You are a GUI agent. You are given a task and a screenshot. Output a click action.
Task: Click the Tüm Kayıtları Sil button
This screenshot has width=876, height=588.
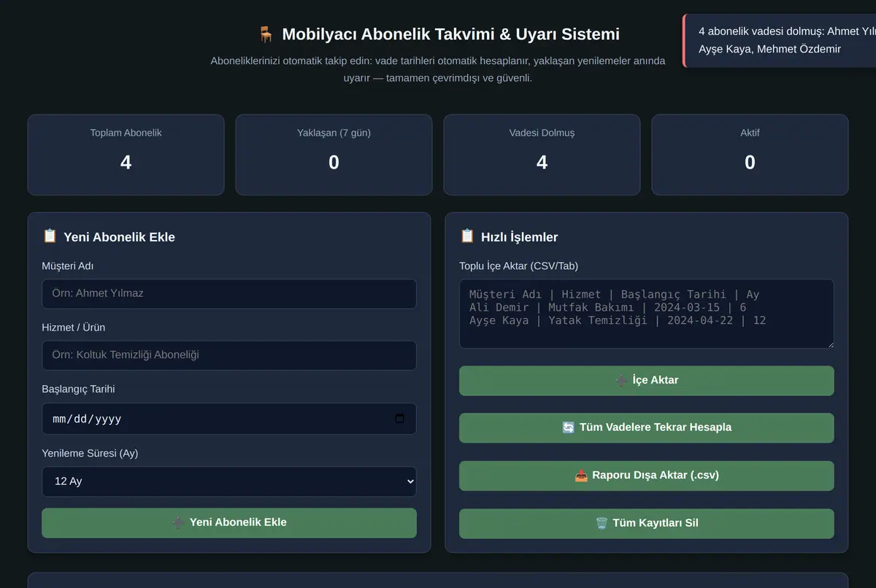click(646, 523)
